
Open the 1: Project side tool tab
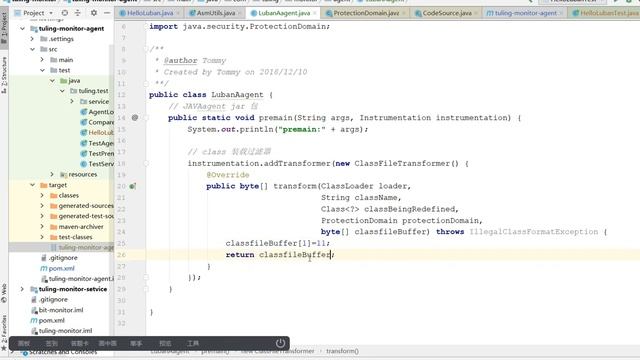click(x=4, y=29)
